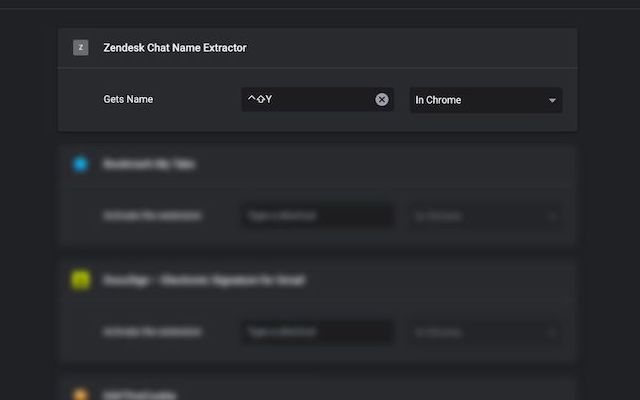Image resolution: width=640 pixels, height=400 pixels.
Task: Click the DocuSign extension title
Action: click(x=204, y=281)
